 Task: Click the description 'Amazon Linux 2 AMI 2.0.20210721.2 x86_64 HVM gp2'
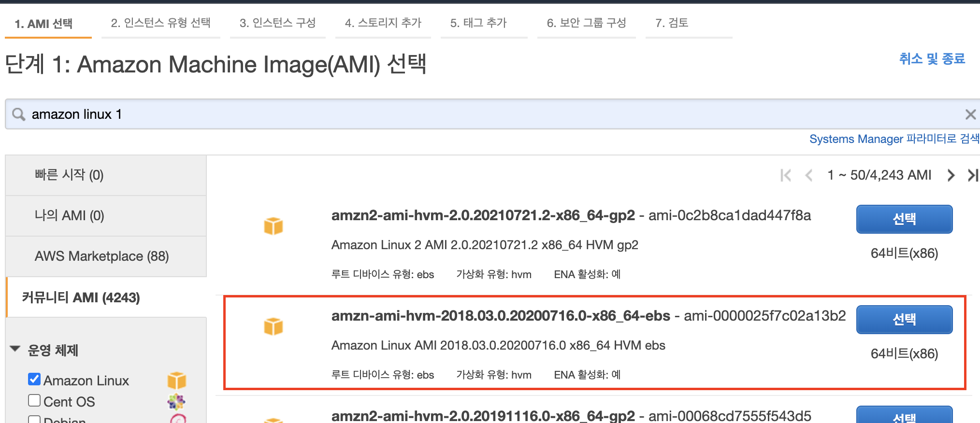pyautogui.click(x=485, y=245)
